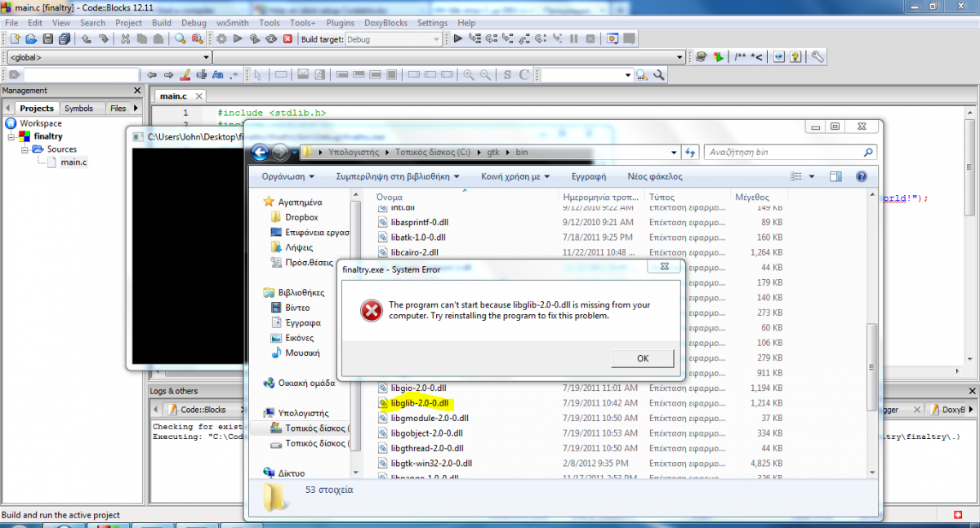Screen dimensions: 980x528
Task: Select libglib-2.0-0.dll file in Explorer
Action: tap(420, 402)
